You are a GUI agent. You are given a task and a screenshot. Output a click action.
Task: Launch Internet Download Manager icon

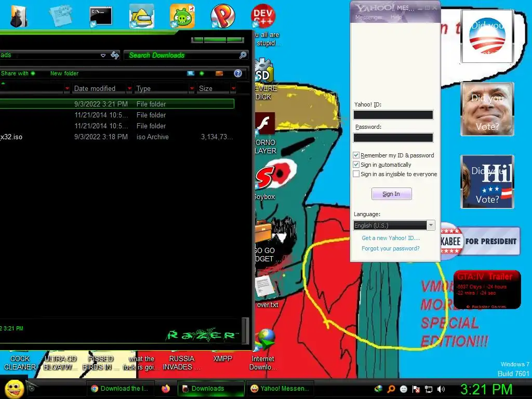[265, 340]
